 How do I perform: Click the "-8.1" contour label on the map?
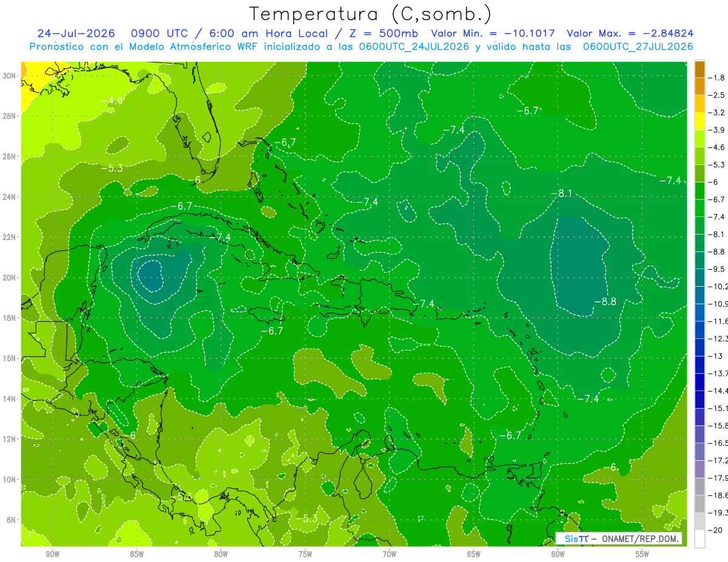coord(561,193)
